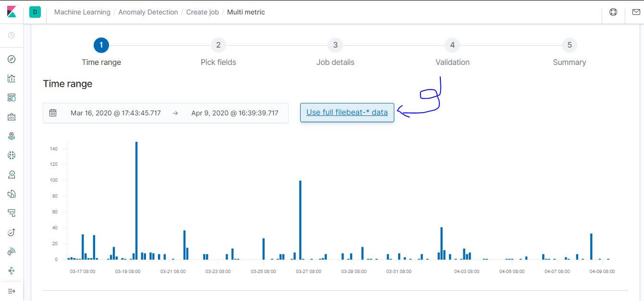The width and height of the screenshot is (644, 301).
Task: Go to Anomaly Detection via the breadcrumb
Action: 147,12
